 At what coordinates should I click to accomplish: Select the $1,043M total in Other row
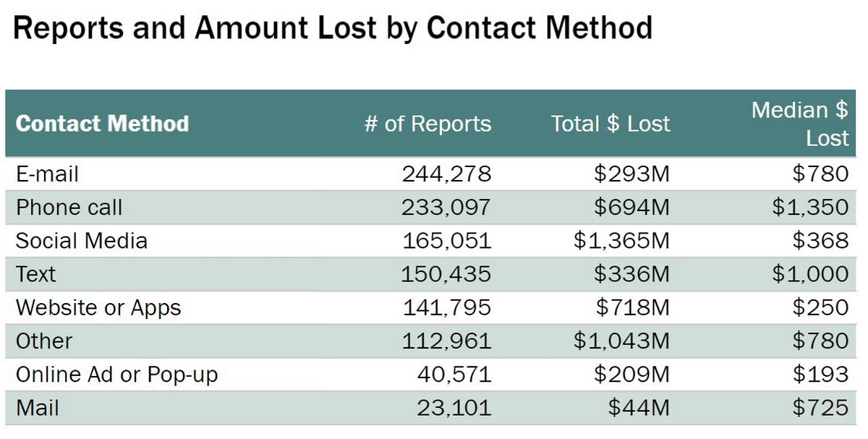[621, 341]
